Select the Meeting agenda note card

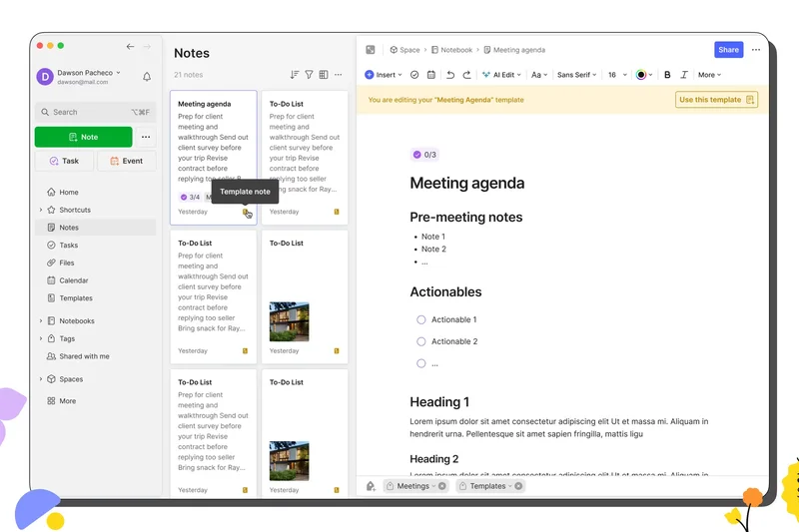click(x=214, y=158)
